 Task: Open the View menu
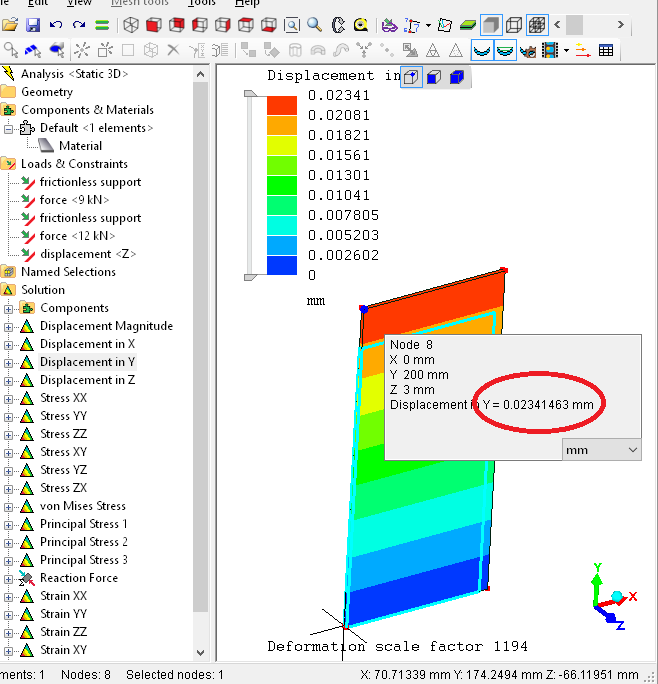(x=79, y=3)
